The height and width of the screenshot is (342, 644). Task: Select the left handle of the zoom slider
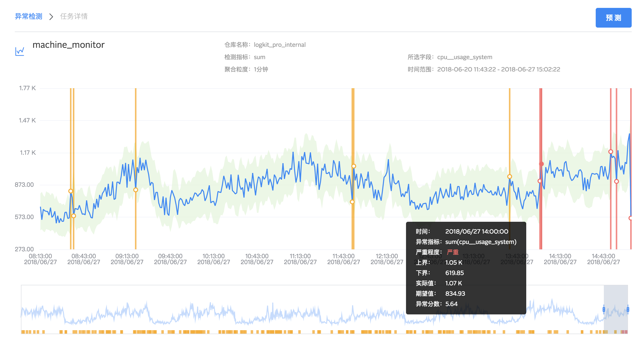[604, 309]
